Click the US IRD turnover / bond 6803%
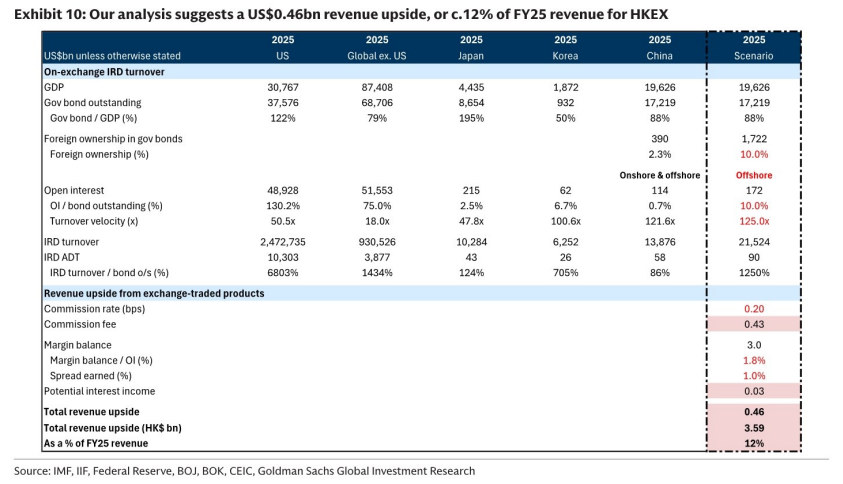 pyautogui.click(x=283, y=273)
